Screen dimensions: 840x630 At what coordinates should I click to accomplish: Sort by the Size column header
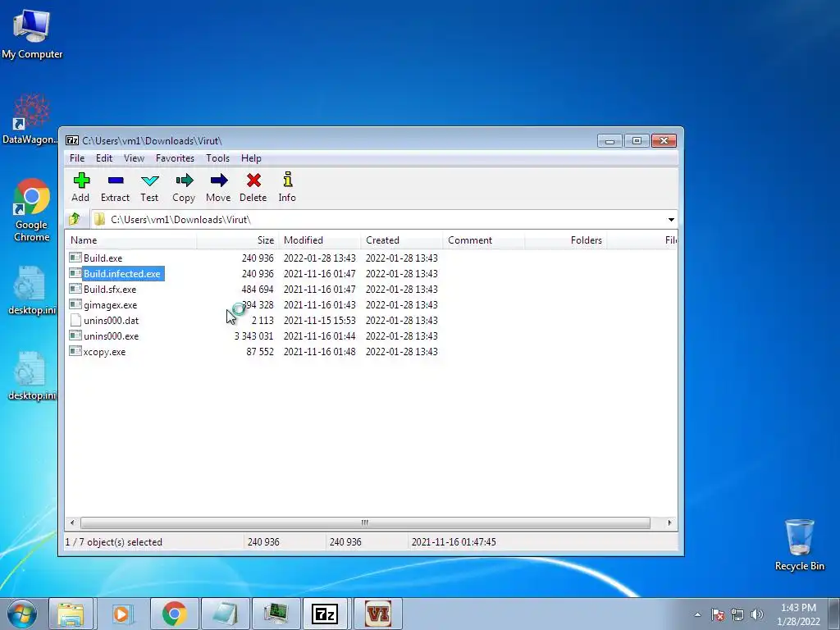pyautogui.click(x=238, y=240)
